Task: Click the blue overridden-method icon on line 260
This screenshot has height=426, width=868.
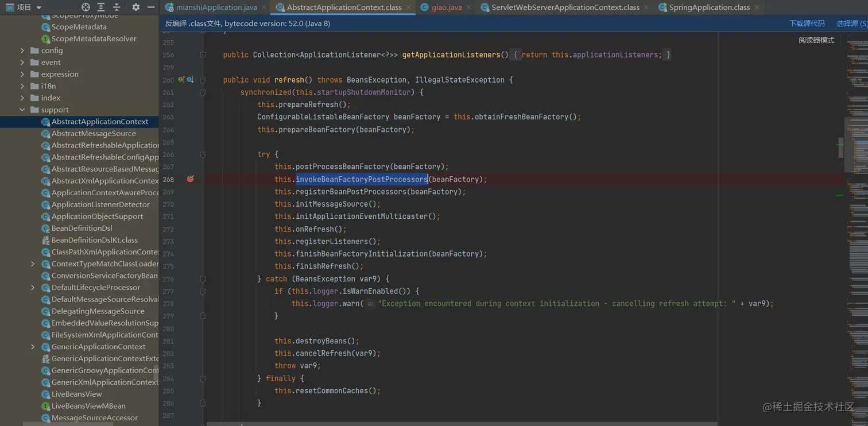Action: click(x=189, y=80)
